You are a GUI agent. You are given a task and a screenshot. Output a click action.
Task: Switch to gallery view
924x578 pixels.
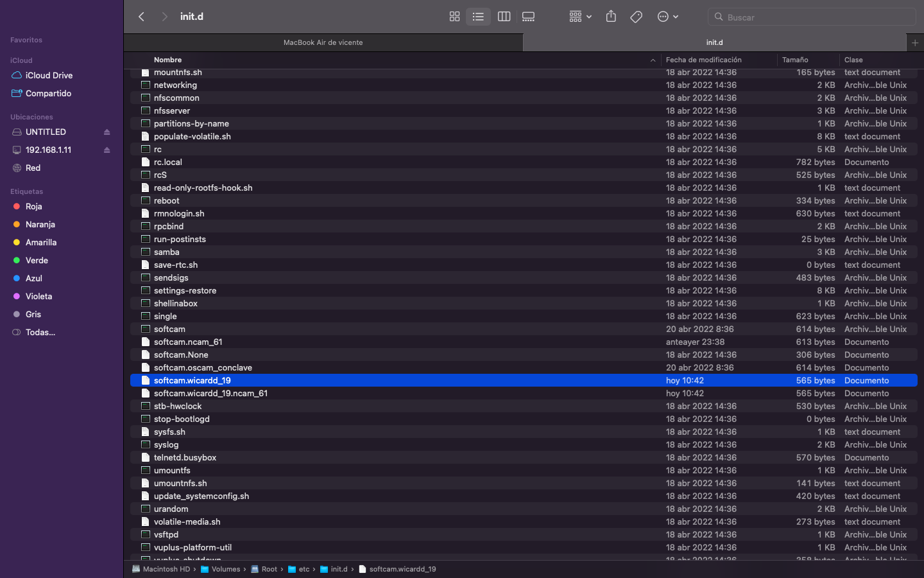coord(528,17)
